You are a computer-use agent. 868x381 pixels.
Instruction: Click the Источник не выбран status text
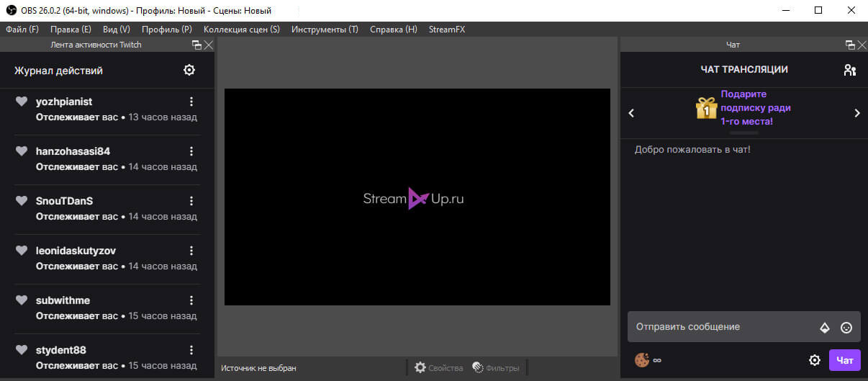pos(258,368)
